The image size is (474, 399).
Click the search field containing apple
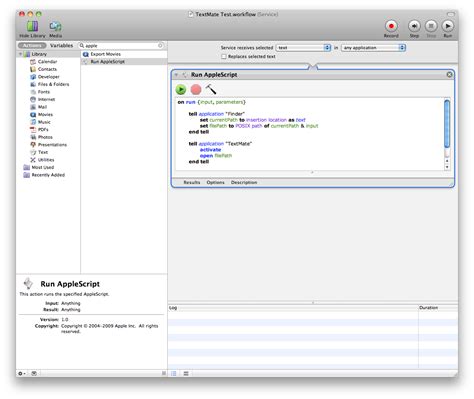point(122,46)
